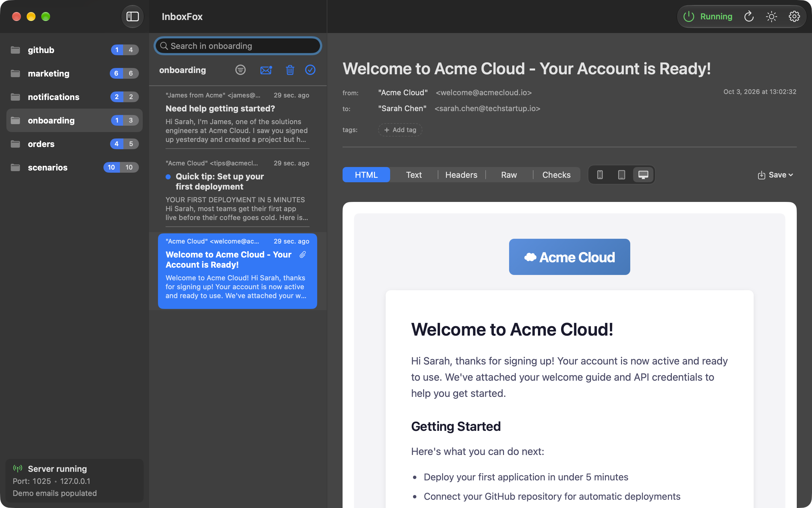Image resolution: width=812 pixels, height=508 pixels.
Task: Toggle light/dark theme sun icon
Action: pyautogui.click(x=771, y=17)
